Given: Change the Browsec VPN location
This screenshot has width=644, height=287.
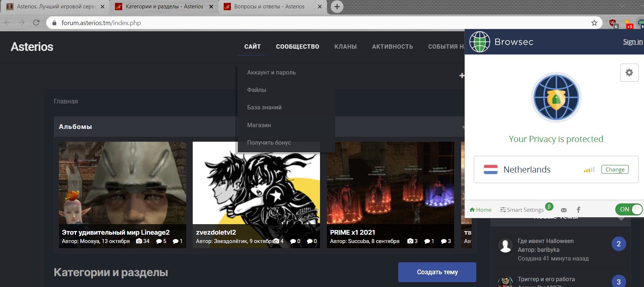Looking at the screenshot, I should 615,169.
